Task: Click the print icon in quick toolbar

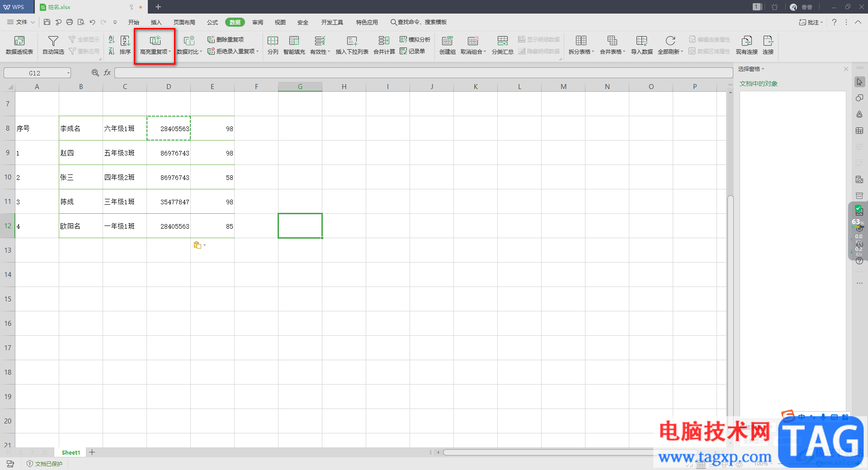Action: (x=70, y=22)
